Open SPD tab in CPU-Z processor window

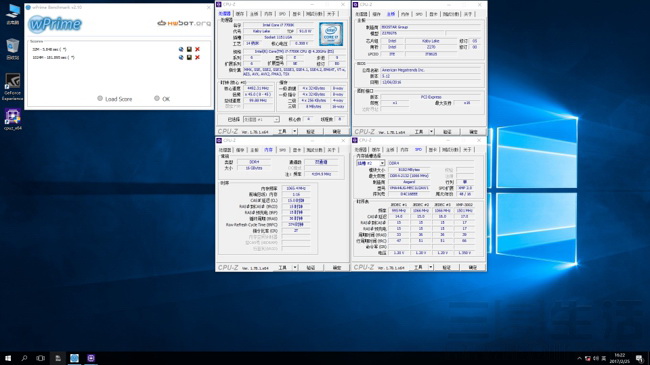click(282, 14)
